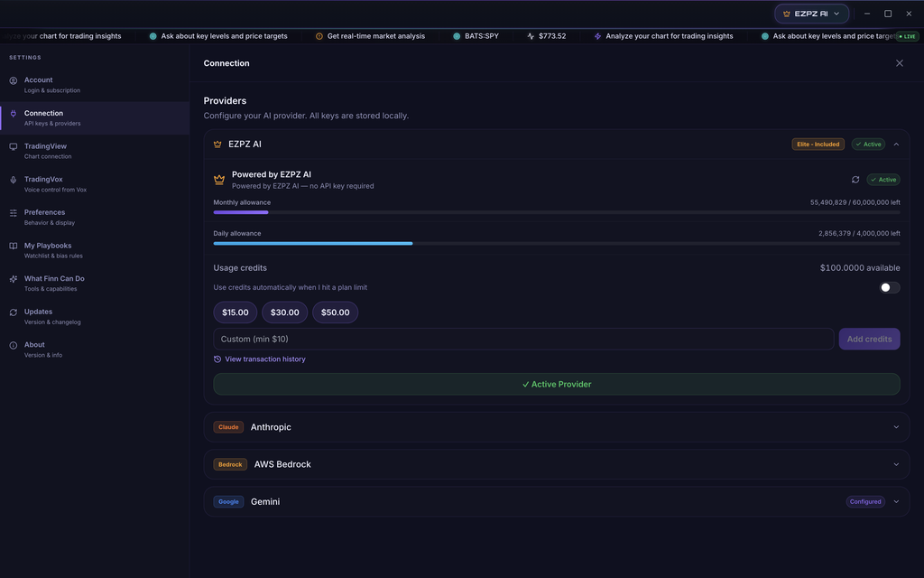Image resolution: width=924 pixels, height=578 pixels.
Task: Click the Bedrock badge on AWS Bedrock row
Action: tap(230, 464)
